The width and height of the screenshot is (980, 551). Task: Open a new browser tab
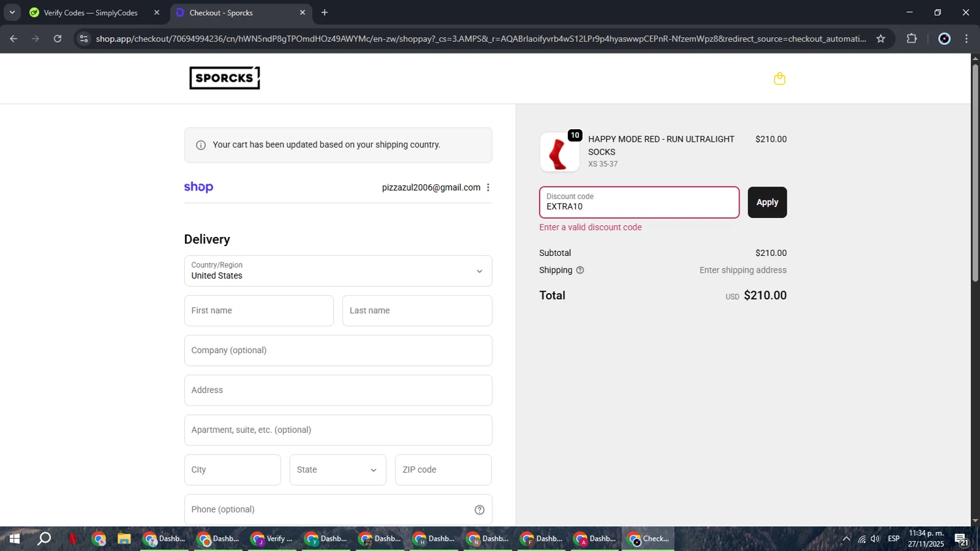[x=325, y=12]
